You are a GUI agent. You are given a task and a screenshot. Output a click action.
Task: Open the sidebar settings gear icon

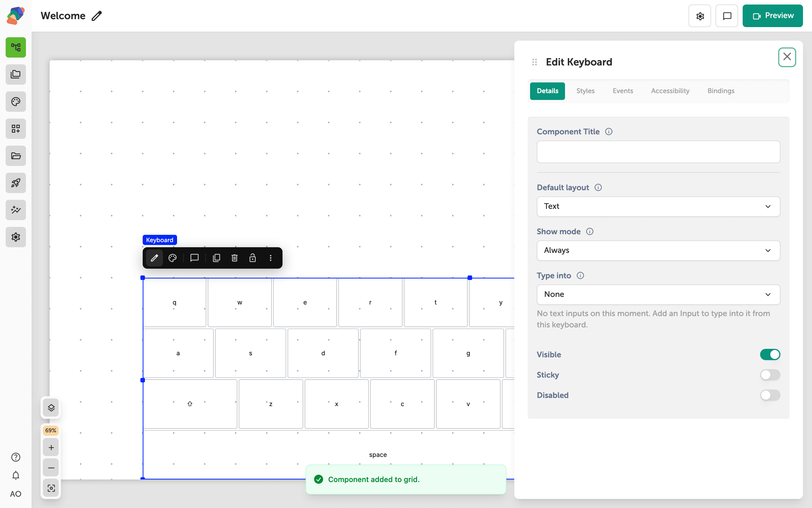pos(16,237)
